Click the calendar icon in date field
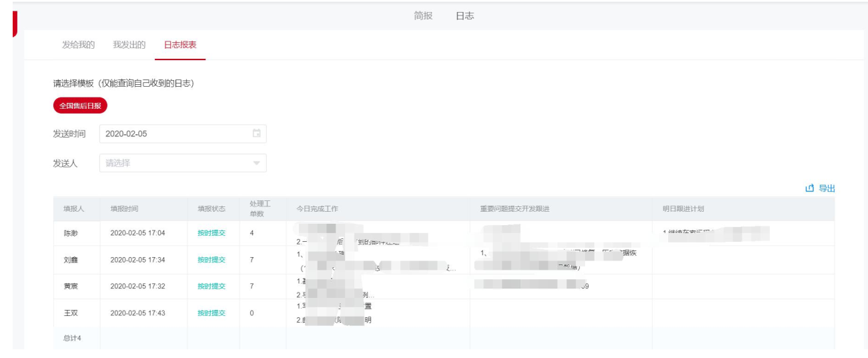Viewport: 868px width, 358px height. point(256,134)
